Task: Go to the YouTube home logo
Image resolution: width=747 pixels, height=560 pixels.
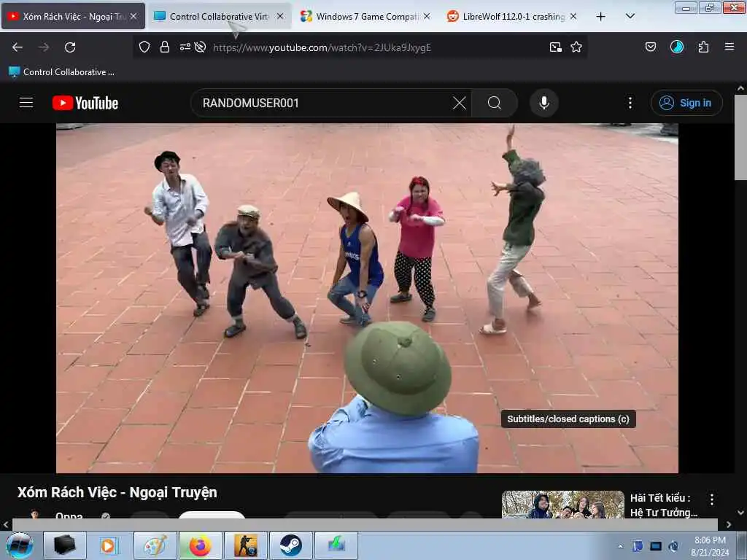Action: [x=85, y=103]
